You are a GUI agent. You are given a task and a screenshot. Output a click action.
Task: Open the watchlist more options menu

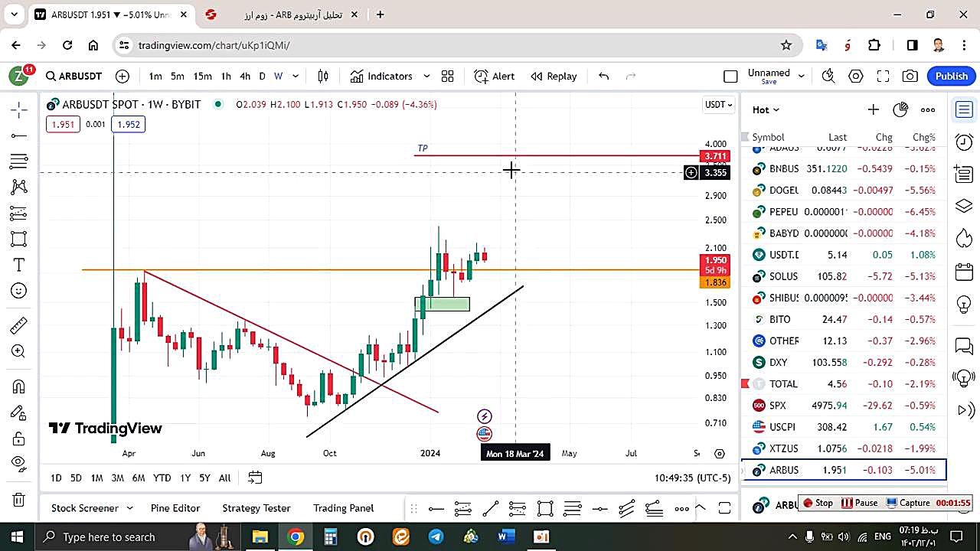point(928,109)
